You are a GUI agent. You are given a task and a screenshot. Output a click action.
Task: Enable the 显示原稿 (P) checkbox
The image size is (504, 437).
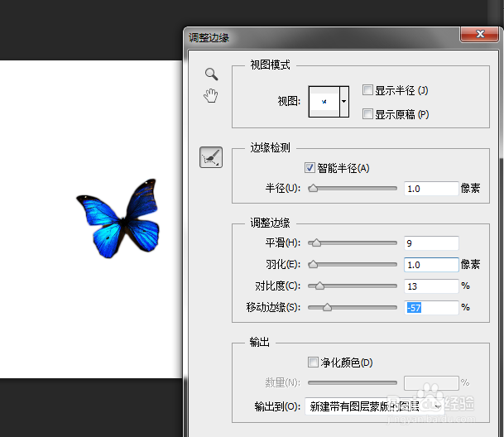tap(367, 114)
